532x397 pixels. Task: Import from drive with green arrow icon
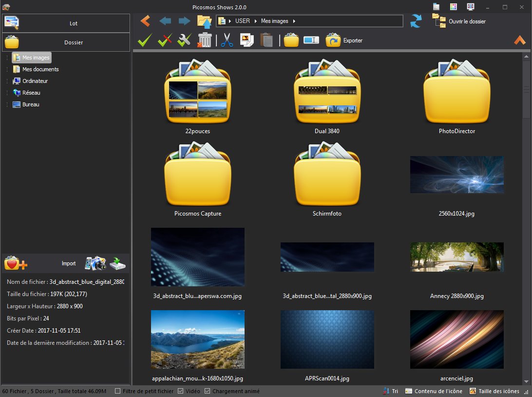click(117, 263)
